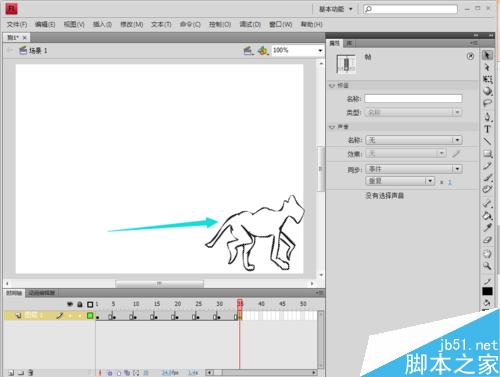Screen dimensions: 500x377
Task: Select the Lasso tool
Action: 487,103
